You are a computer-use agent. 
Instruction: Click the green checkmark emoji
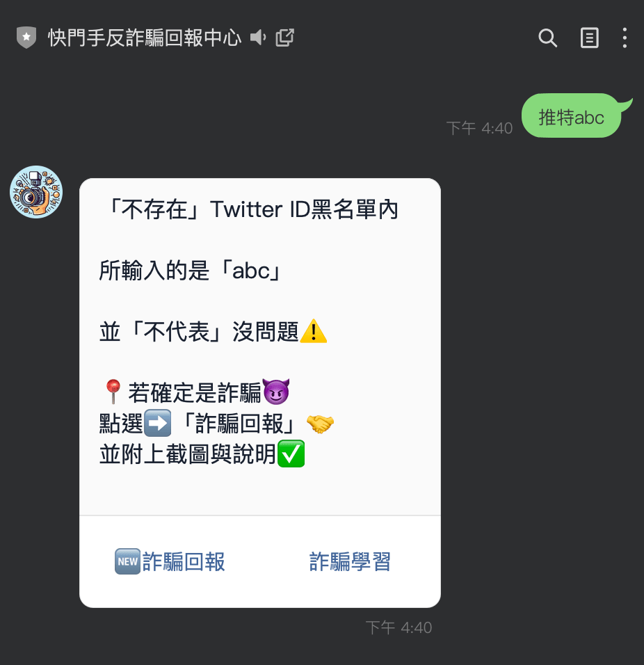pyautogui.click(x=291, y=454)
